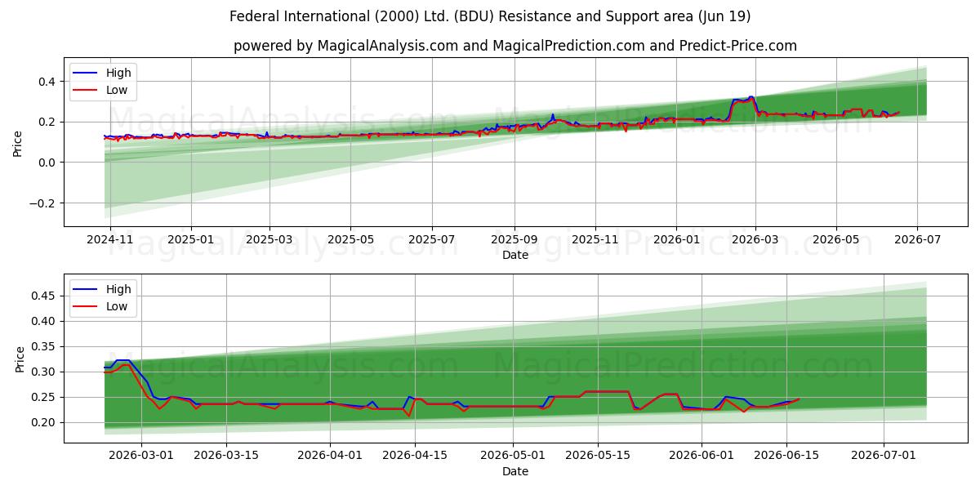Click the 0.4 price tick in top chart
The image size is (980, 490).
pos(46,82)
